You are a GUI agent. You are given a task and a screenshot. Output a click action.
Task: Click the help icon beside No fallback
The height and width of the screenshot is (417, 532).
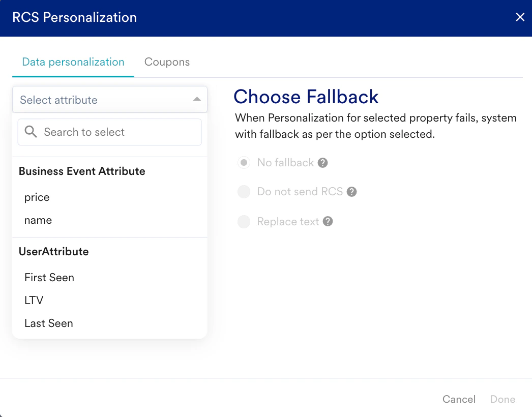[322, 163]
